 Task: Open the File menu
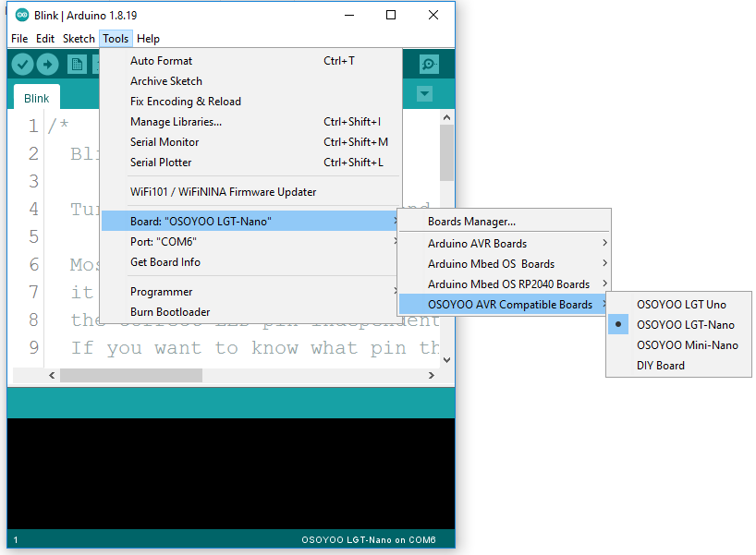(19, 39)
